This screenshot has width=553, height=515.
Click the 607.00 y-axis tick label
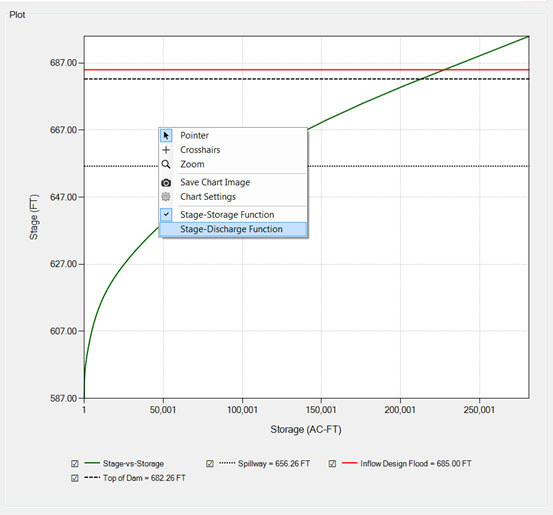63,331
